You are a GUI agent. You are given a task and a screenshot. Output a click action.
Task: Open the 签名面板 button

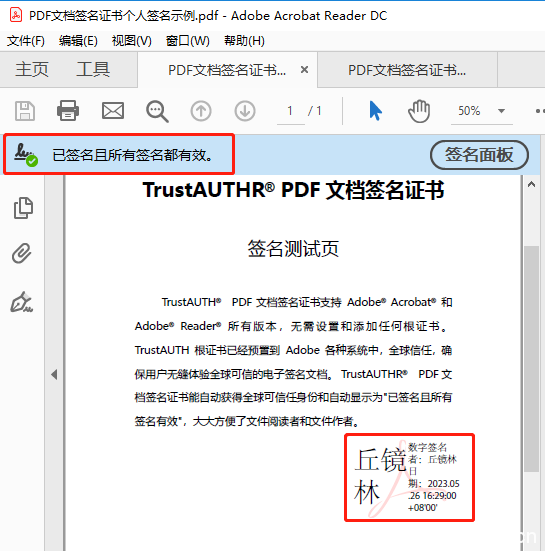tap(479, 155)
